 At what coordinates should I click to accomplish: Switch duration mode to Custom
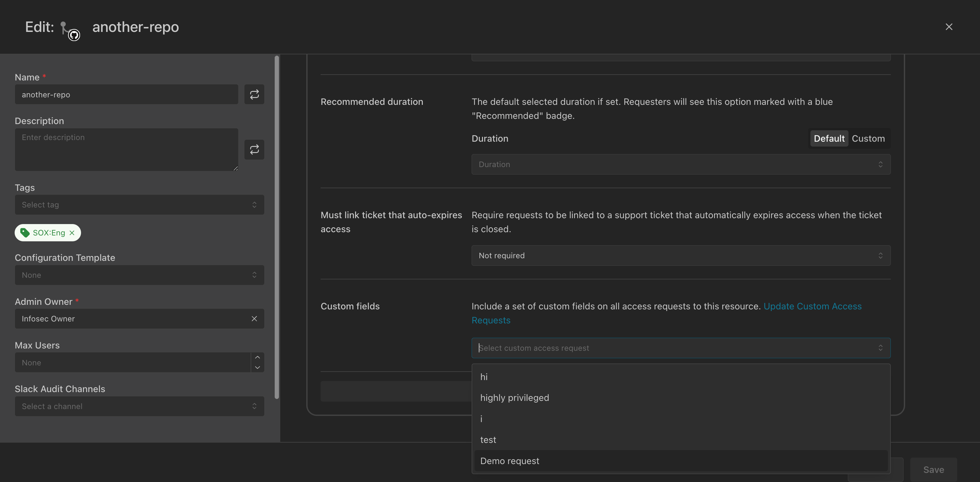tap(868, 138)
